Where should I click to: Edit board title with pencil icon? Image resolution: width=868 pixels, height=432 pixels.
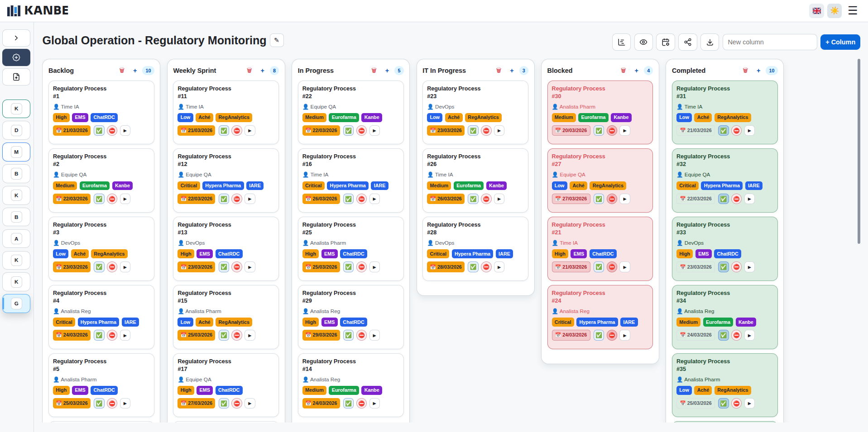click(x=277, y=40)
